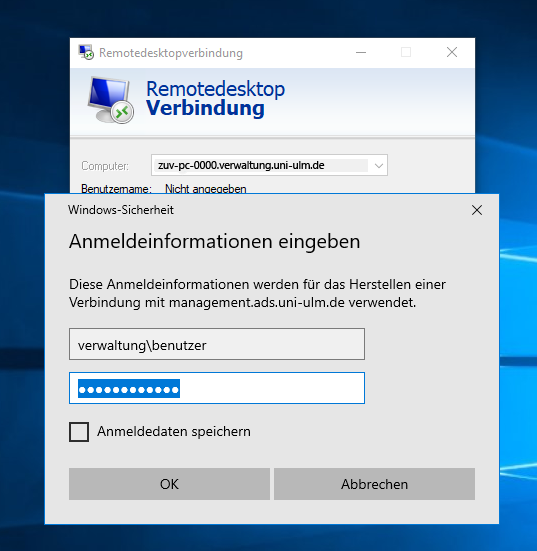Expand the Computer dropdown arrow
This screenshot has height=551, width=537.
pyautogui.click(x=379, y=165)
